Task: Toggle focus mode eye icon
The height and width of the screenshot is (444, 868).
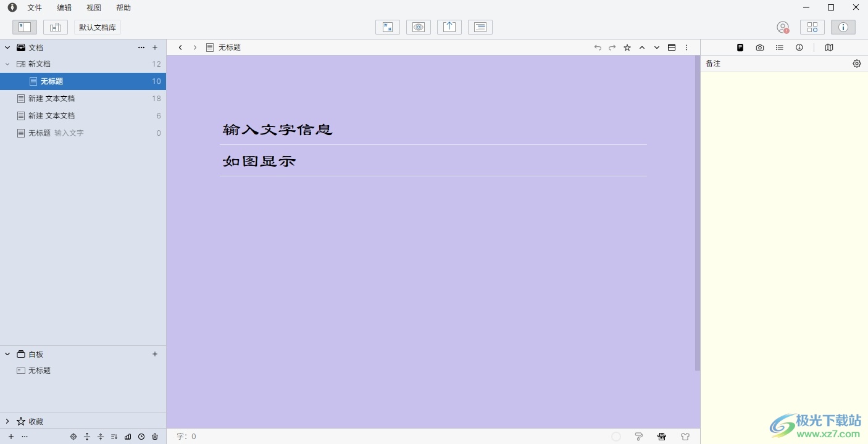Action: [x=419, y=27]
